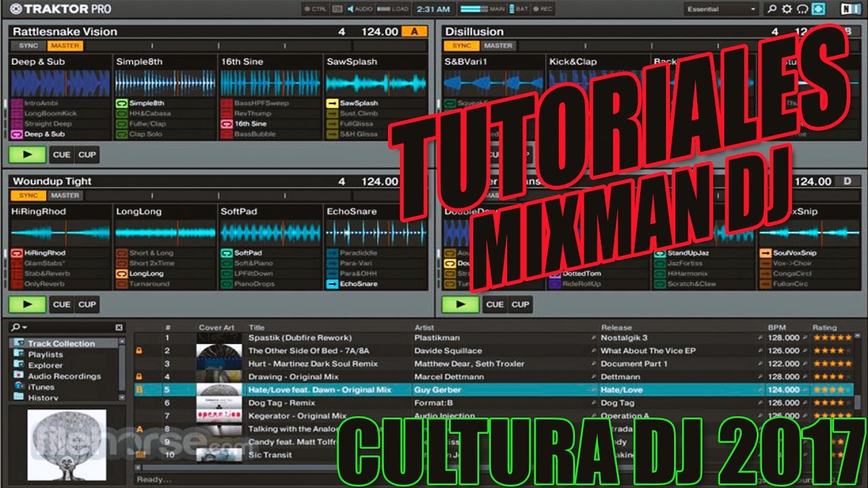Click the headphones cruise icon
868x488 pixels.
tap(803, 9)
